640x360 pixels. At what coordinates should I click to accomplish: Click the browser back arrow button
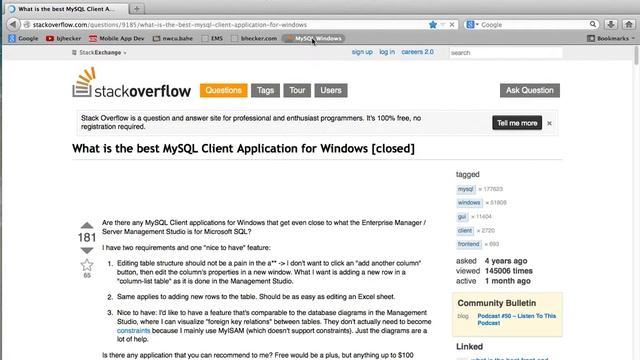pos(13,24)
